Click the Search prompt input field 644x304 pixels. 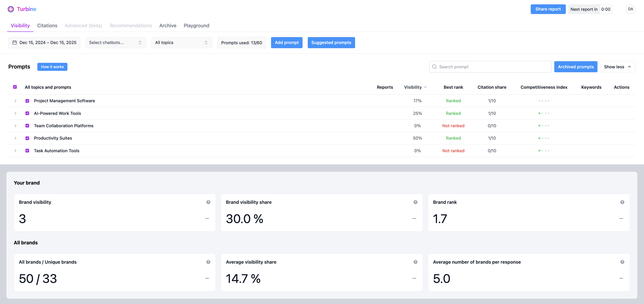[x=490, y=67]
